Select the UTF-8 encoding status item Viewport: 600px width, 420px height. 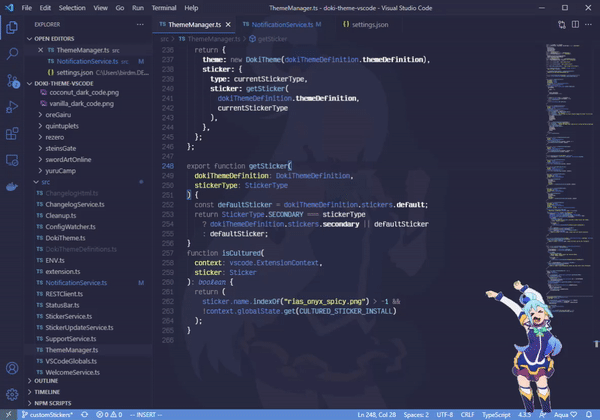click(445, 415)
